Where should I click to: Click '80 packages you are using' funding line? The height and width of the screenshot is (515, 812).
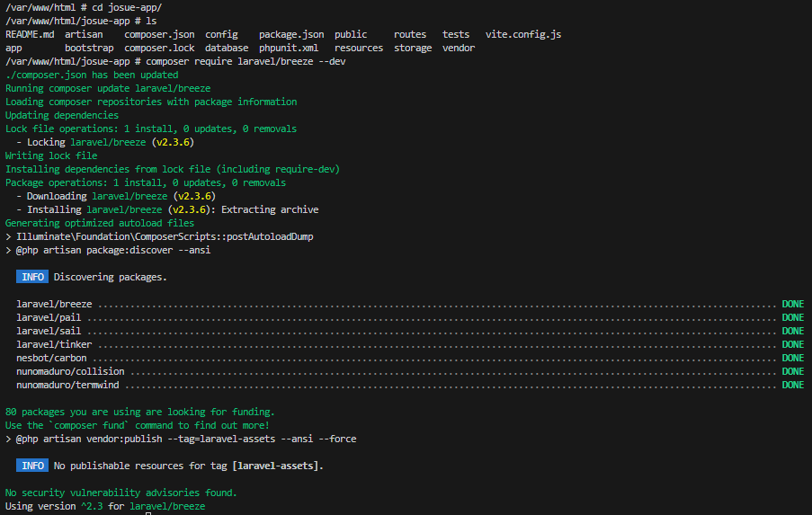coord(139,412)
